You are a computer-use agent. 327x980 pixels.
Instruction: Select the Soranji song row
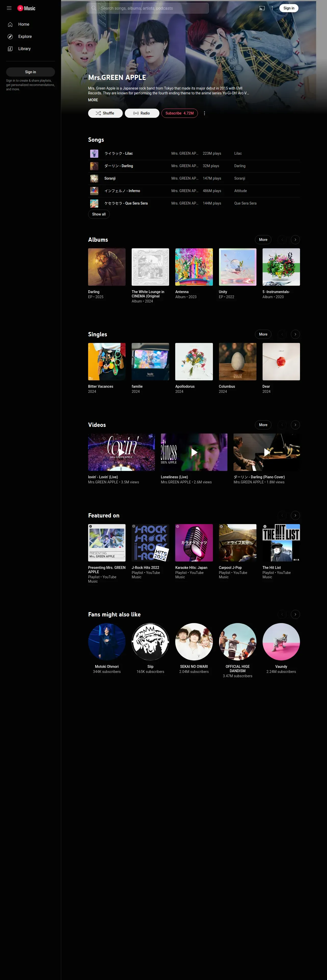click(x=194, y=178)
